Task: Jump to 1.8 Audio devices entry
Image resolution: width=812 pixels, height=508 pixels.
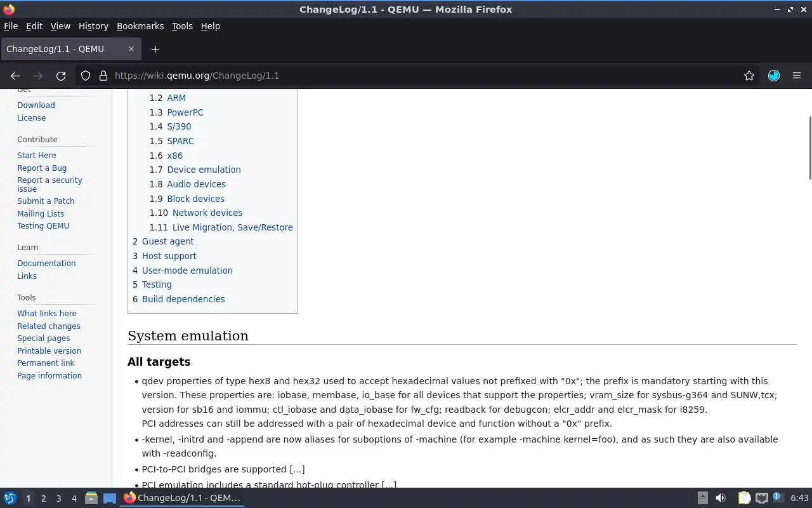Action: point(188,184)
